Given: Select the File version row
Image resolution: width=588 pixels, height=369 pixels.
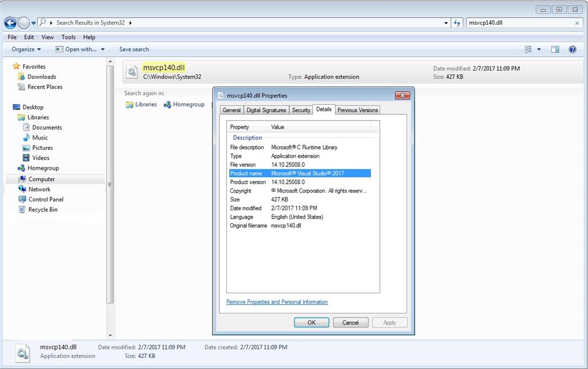Looking at the screenshot, I should click(x=300, y=165).
